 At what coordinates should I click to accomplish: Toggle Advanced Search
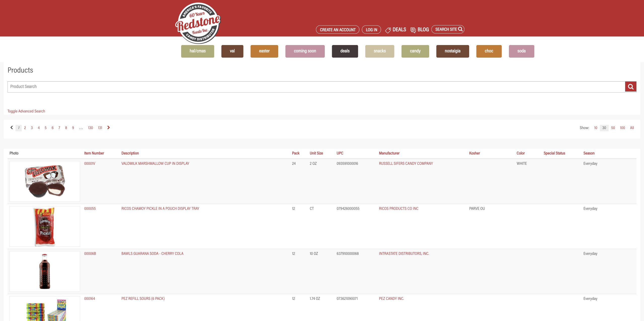[x=26, y=111]
